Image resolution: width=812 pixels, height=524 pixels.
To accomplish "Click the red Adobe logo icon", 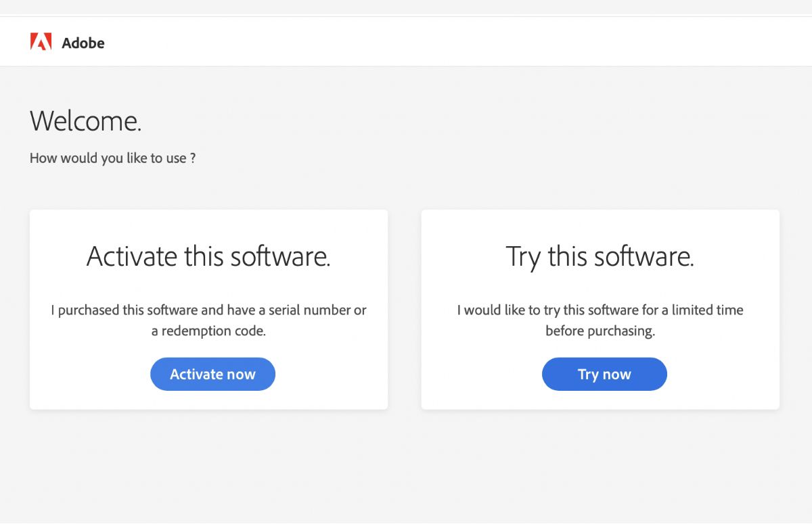I will (41, 41).
